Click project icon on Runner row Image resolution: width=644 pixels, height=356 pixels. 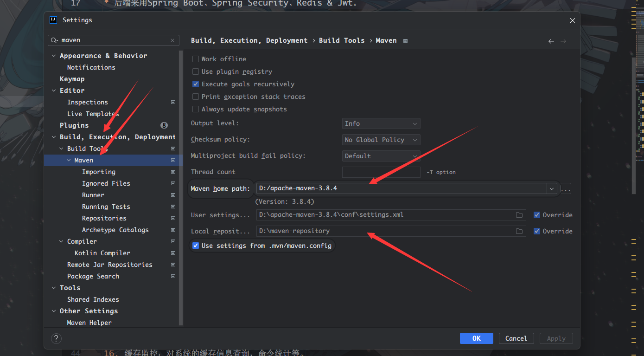[x=173, y=195]
